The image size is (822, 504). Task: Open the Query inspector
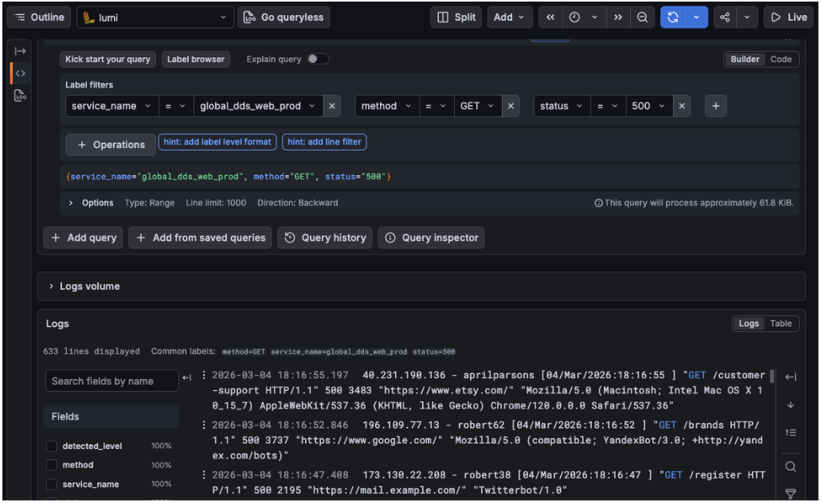[x=432, y=238]
